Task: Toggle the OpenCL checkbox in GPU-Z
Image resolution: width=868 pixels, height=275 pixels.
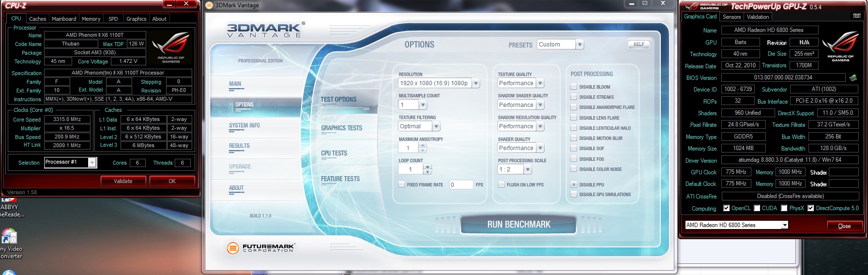Action: (x=726, y=208)
